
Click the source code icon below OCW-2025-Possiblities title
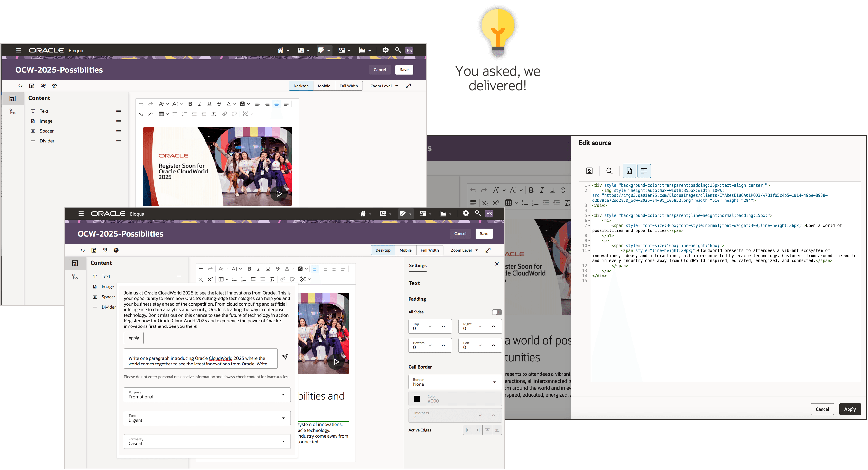(x=83, y=250)
